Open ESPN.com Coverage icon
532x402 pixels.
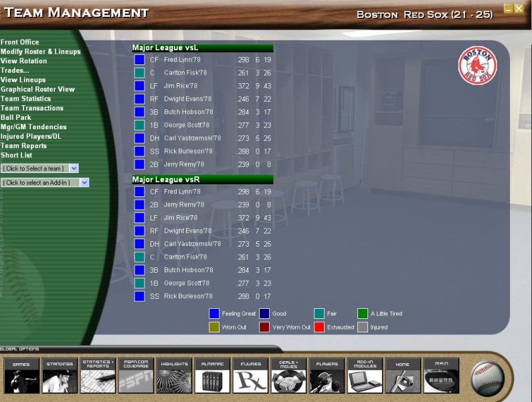[x=136, y=377]
